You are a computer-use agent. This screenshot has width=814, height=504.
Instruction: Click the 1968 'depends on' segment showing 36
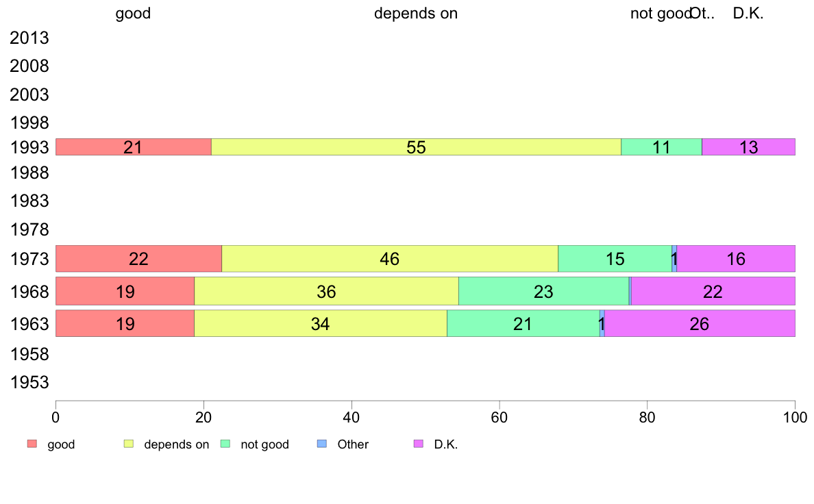click(326, 291)
